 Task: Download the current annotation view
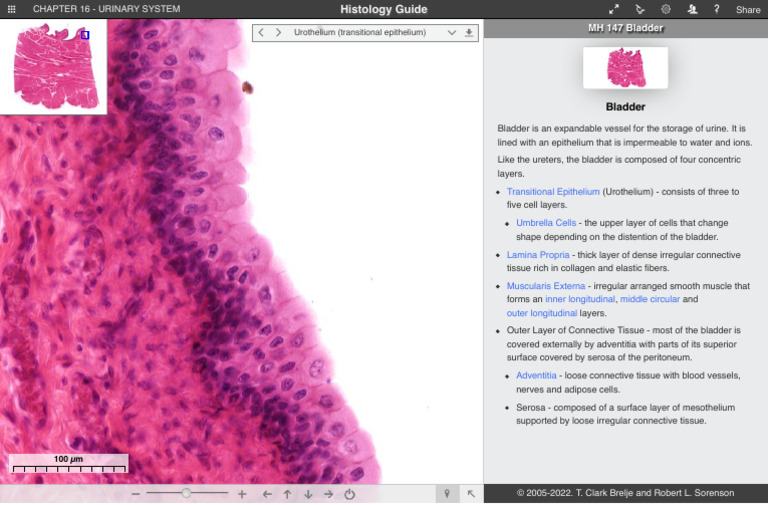coord(469,33)
